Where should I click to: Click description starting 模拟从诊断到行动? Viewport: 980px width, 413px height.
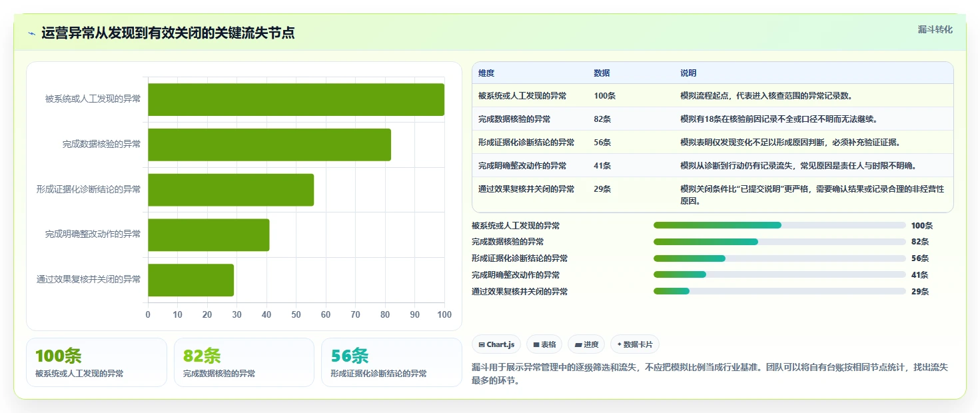[798, 166]
